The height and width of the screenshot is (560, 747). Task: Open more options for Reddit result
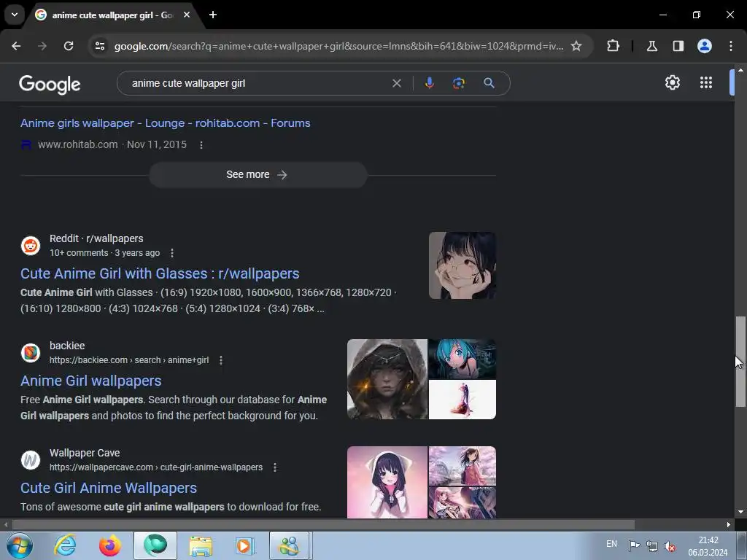[172, 253]
